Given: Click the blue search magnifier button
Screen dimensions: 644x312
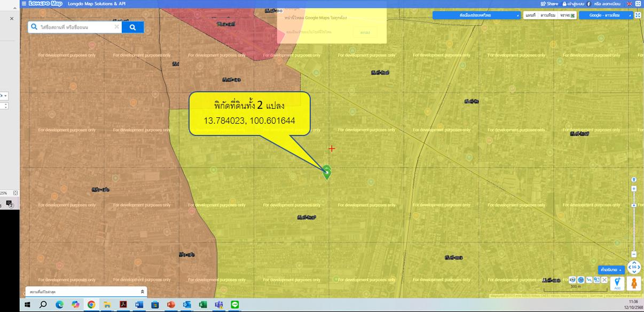Looking at the screenshot, I should 132,27.
